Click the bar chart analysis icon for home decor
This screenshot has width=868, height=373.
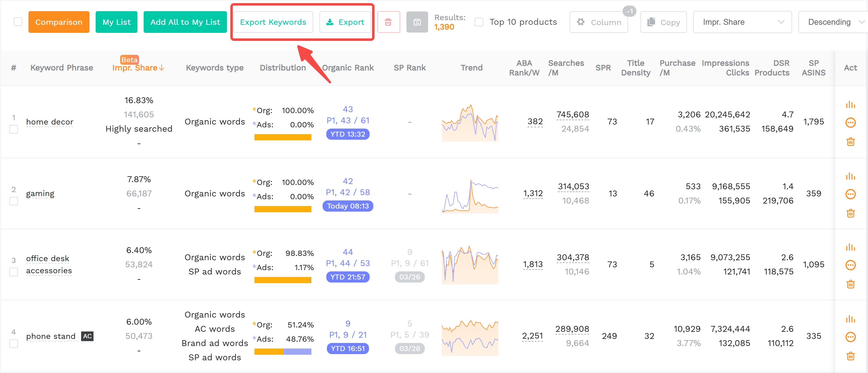click(850, 104)
